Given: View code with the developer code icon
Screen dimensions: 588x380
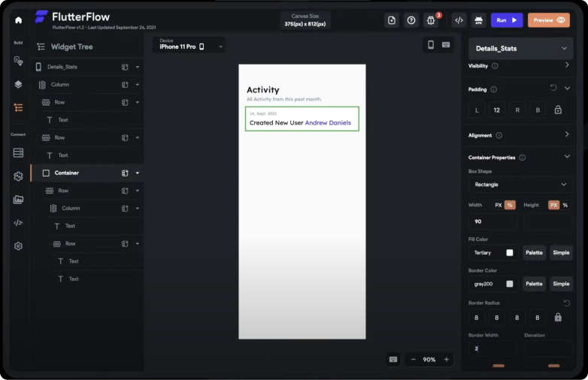Looking at the screenshot, I should 459,20.
